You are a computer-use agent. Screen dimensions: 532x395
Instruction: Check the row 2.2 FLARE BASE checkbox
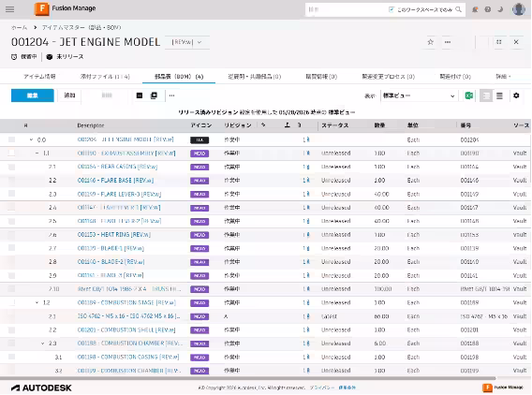tap(11, 181)
